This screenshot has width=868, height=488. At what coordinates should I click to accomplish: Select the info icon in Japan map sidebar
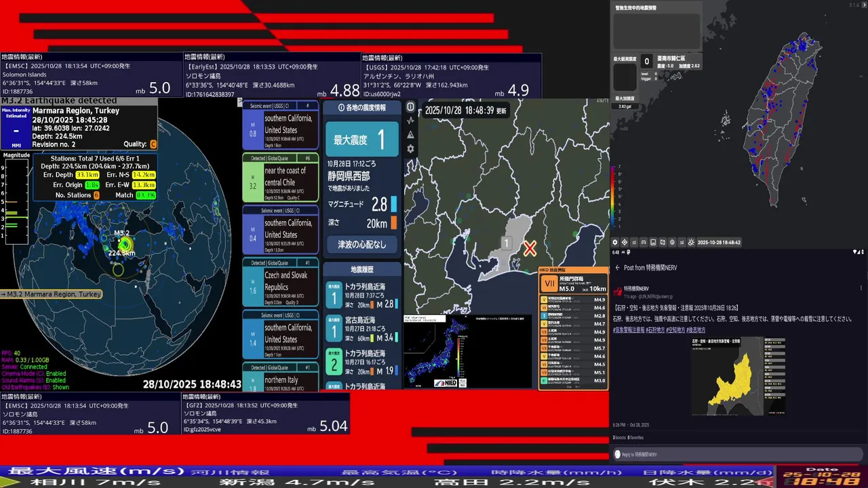pyautogui.click(x=410, y=106)
